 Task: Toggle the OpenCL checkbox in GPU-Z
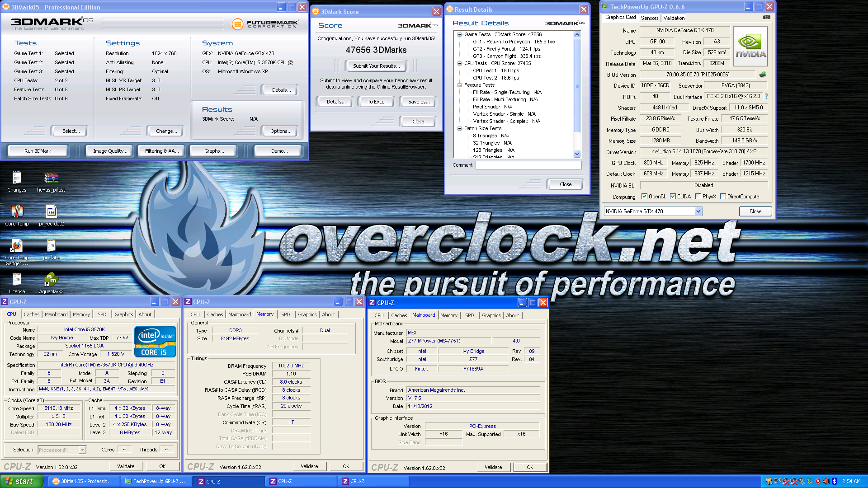click(x=644, y=197)
